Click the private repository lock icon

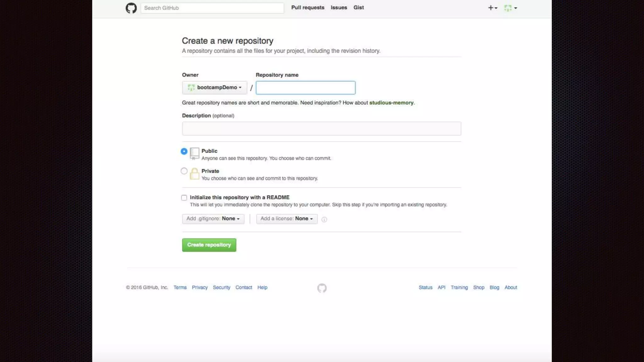tap(194, 173)
